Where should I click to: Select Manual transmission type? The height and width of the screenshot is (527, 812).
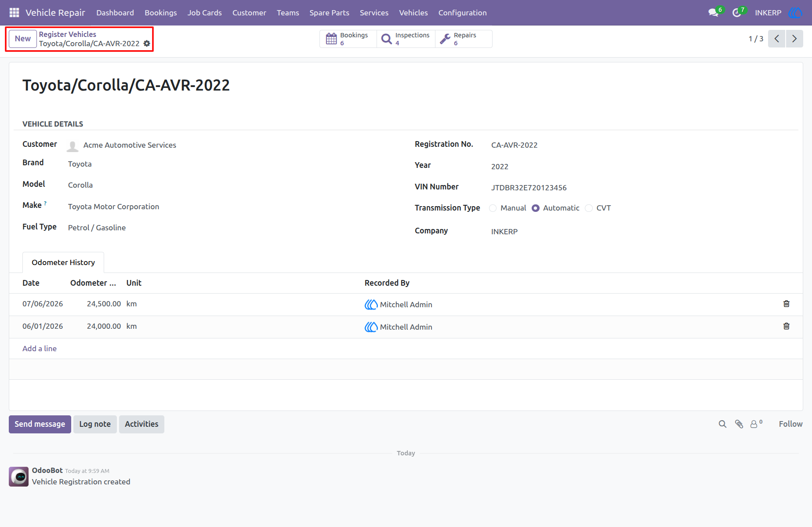point(493,208)
